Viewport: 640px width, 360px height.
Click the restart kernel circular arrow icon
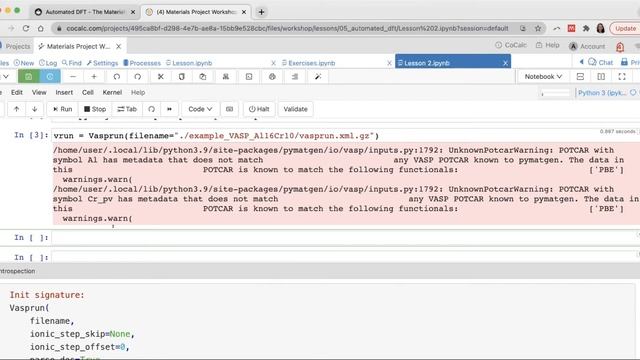click(151, 109)
